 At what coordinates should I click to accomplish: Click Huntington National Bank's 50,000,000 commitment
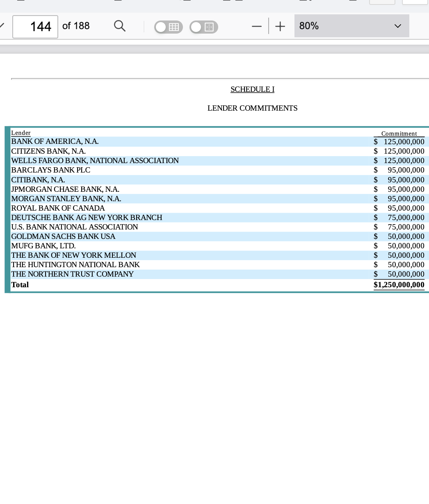click(406, 265)
